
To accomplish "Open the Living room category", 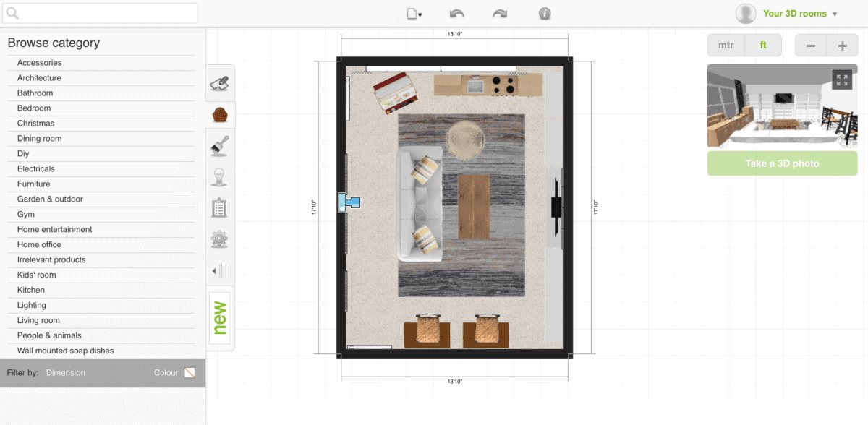I will (38, 321).
